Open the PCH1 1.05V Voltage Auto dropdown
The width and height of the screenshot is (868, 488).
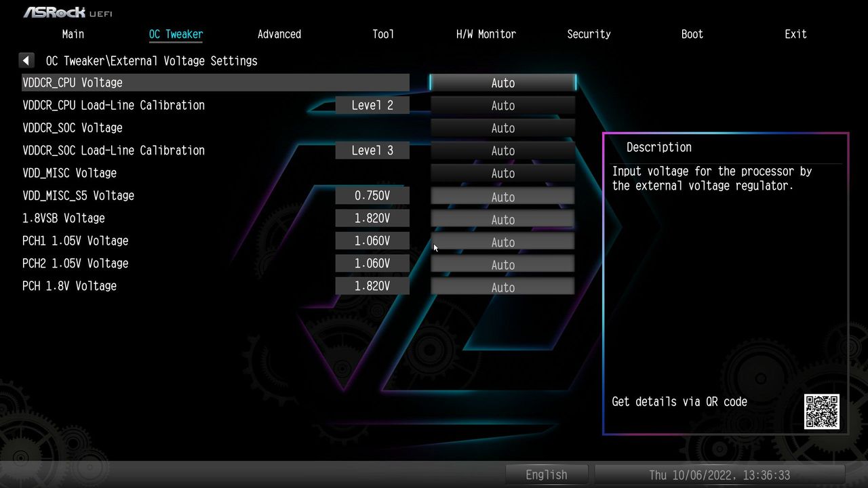[x=502, y=242]
